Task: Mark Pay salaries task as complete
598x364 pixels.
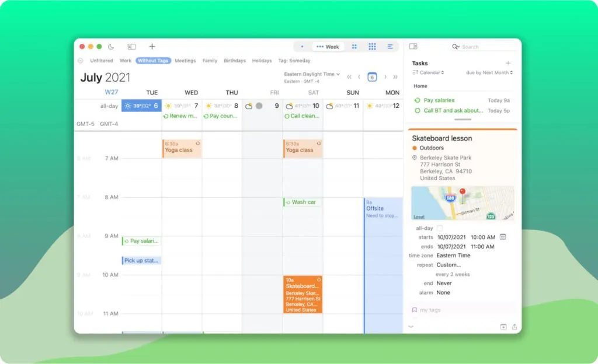Action: (x=417, y=100)
